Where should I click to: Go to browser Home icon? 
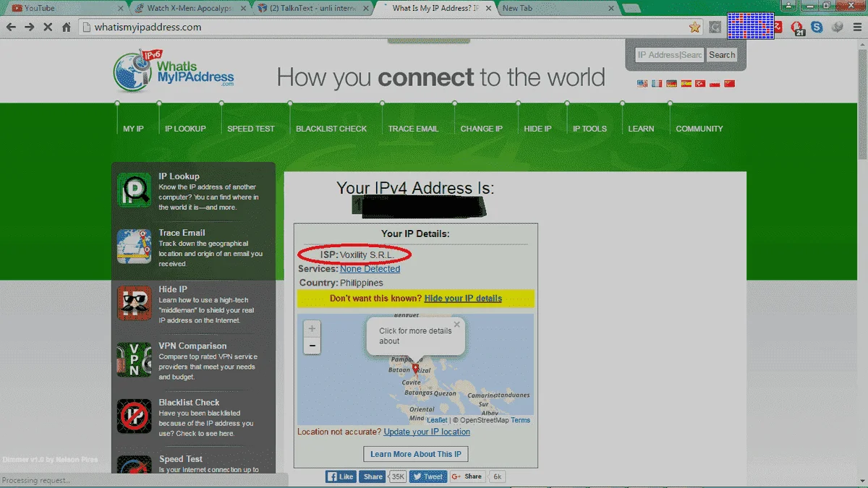click(x=67, y=27)
